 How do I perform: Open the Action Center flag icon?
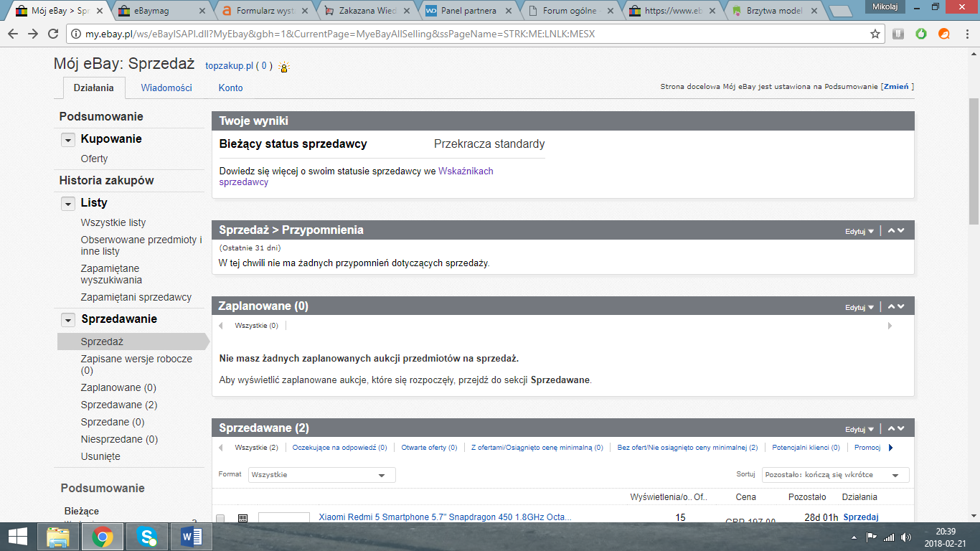coord(872,537)
